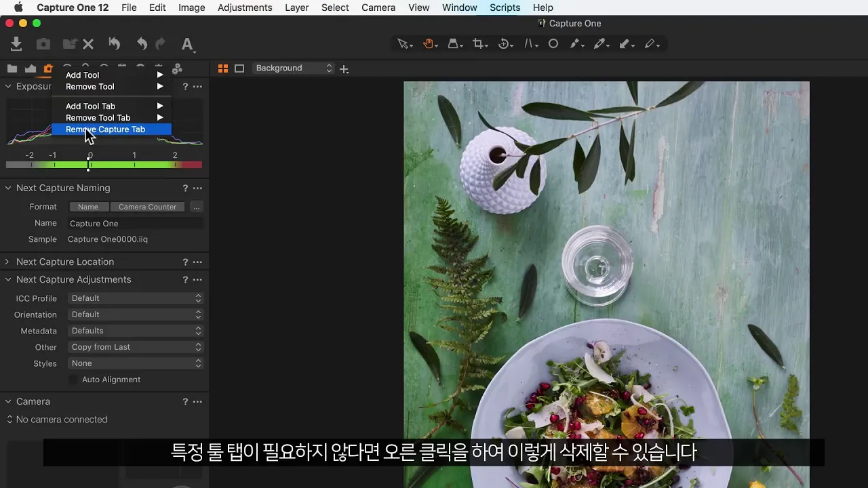The height and width of the screenshot is (488, 868).
Task: Click the camera Capture toolbar icon
Action: pos(43,44)
